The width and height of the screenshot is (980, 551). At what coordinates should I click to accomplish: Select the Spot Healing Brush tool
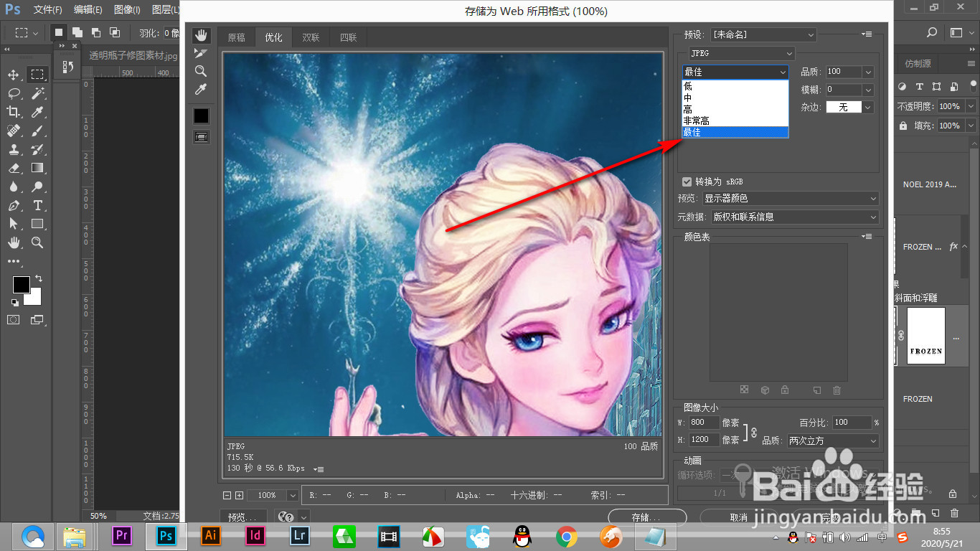[14, 131]
